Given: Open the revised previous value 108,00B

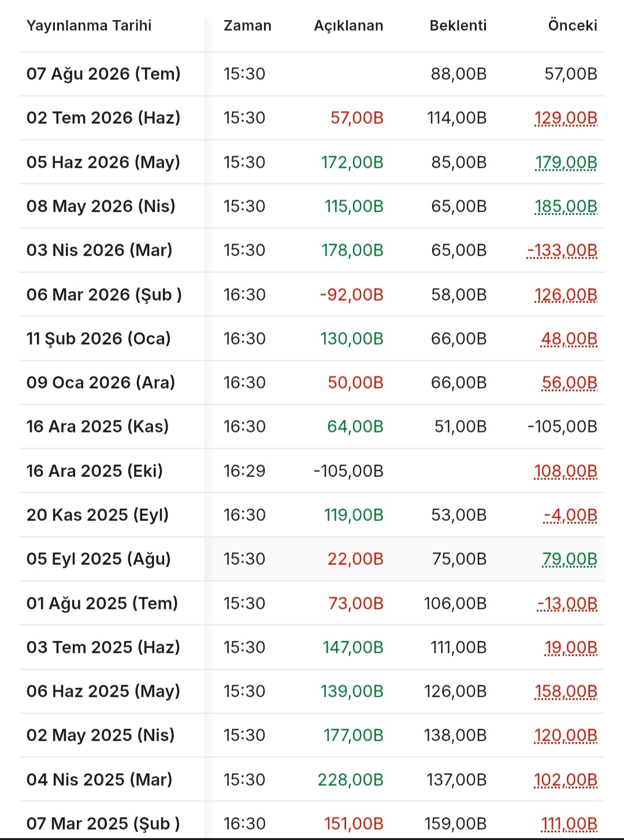Looking at the screenshot, I should point(566,471).
